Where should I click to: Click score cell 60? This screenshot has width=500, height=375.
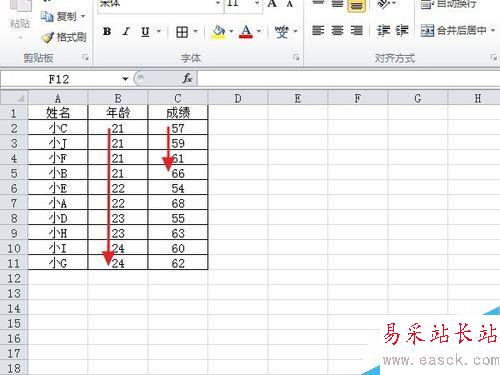click(x=178, y=248)
